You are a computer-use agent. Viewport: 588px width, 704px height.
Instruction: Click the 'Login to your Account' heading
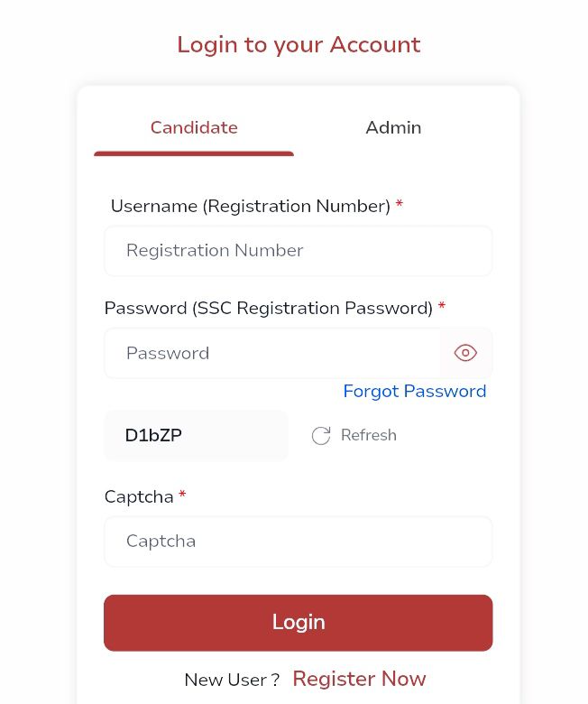point(299,44)
